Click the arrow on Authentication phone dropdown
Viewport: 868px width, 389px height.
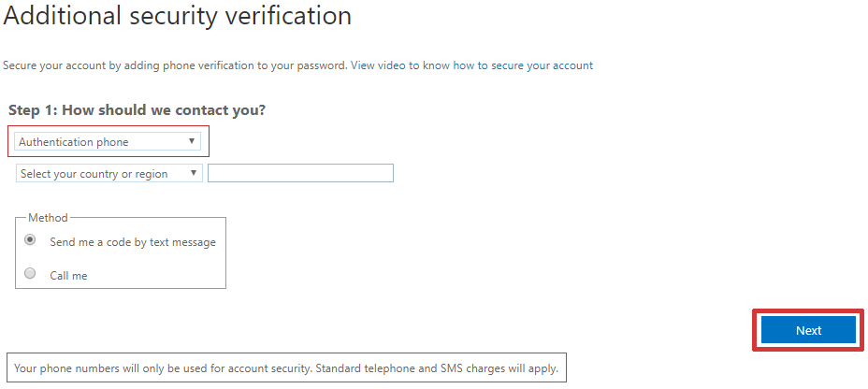(x=191, y=141)
